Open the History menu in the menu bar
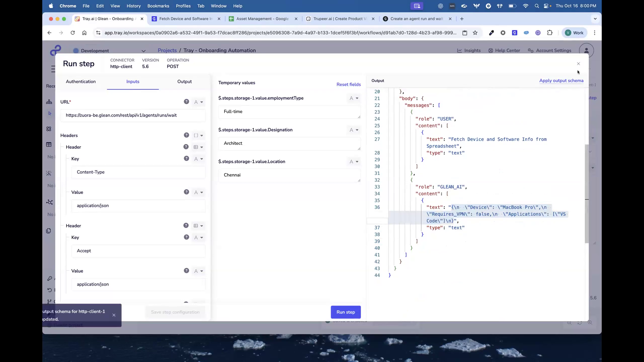The height and width of the screenshot is (362, 644). click(x=134, y=6)
